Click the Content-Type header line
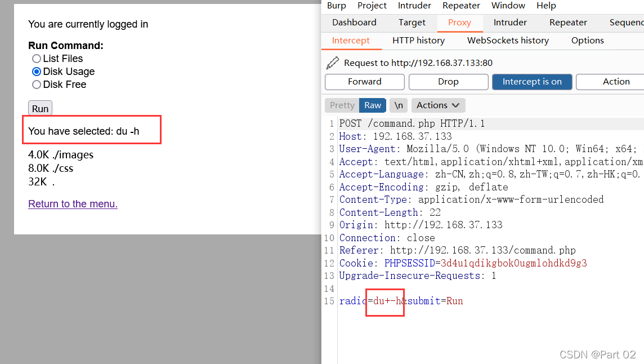Screen dimensions: 644x364 point(472,199)
